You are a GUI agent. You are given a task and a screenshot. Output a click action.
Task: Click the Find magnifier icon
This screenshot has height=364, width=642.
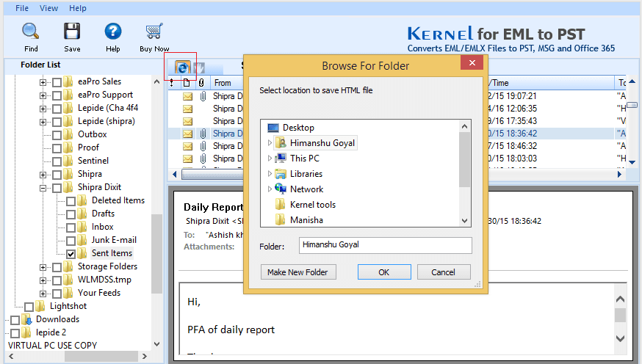(30, 32)
